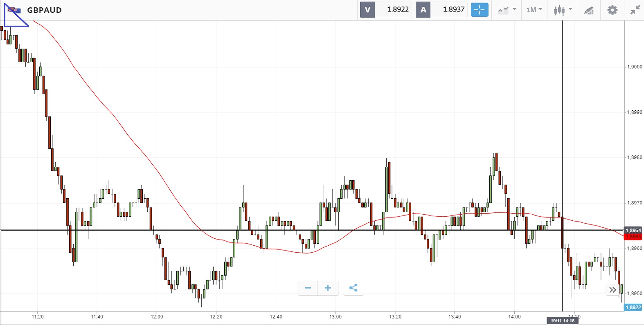Click the 12:20 time axis label

(x=216, y=317)
